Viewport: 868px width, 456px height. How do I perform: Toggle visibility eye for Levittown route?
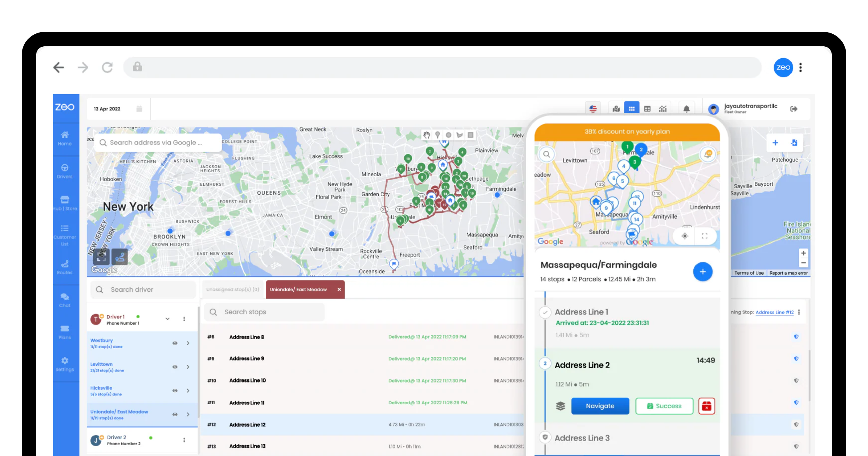tap(175, 367)
